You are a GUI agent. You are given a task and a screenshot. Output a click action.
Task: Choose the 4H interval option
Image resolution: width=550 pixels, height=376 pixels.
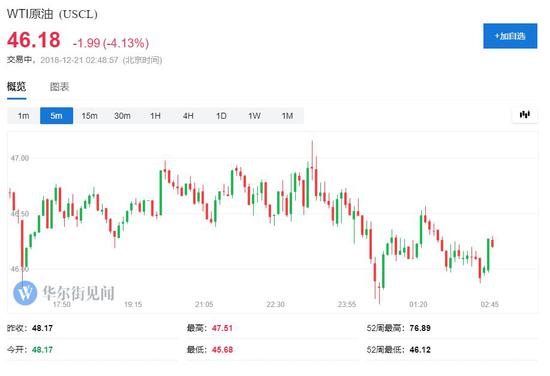tap(188, 116)
